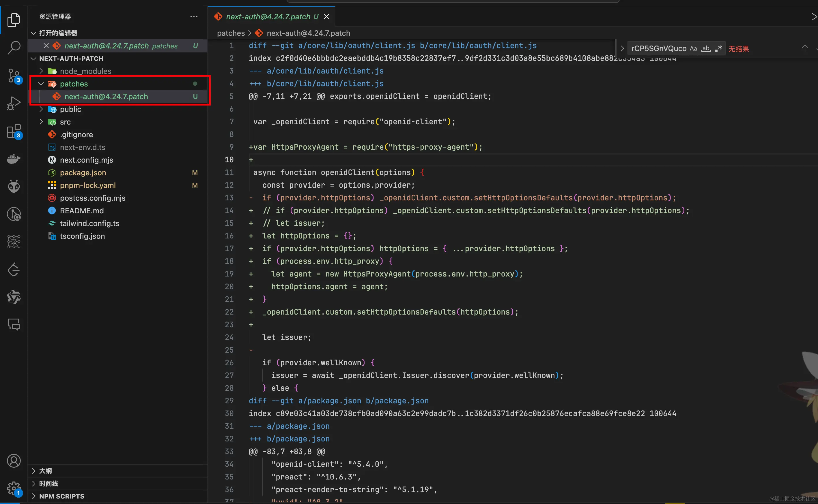This screenshot has width=818, height=504.
Task: Open package.json in the file tree
Action: 83,173
